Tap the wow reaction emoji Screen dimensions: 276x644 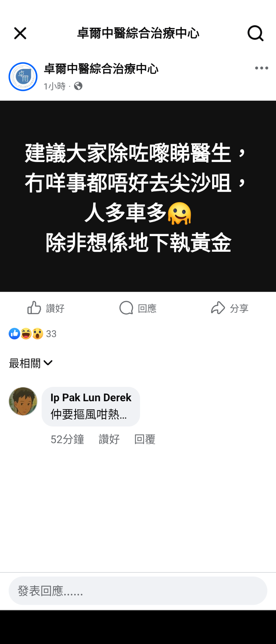[38, 334]
